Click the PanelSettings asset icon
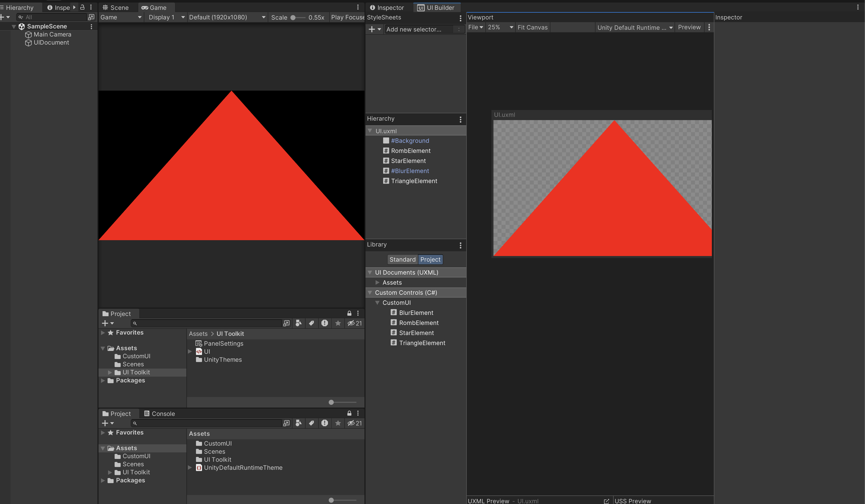This screenshot has width=865, height=504. click(198, 343)
